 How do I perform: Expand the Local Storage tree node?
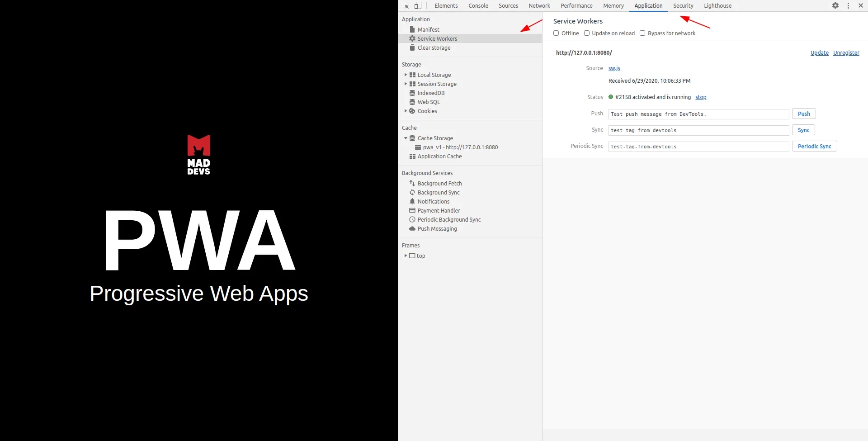click(406, 75)
